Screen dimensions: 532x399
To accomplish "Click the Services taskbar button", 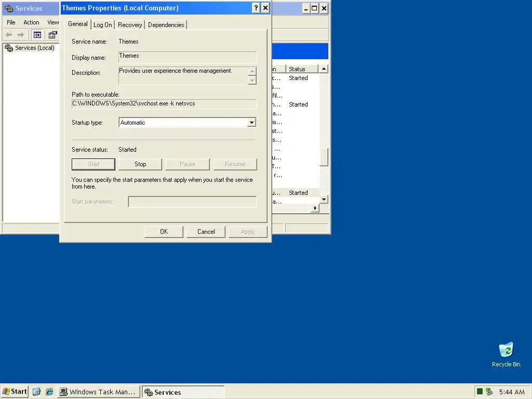I will tap(183, 392).
